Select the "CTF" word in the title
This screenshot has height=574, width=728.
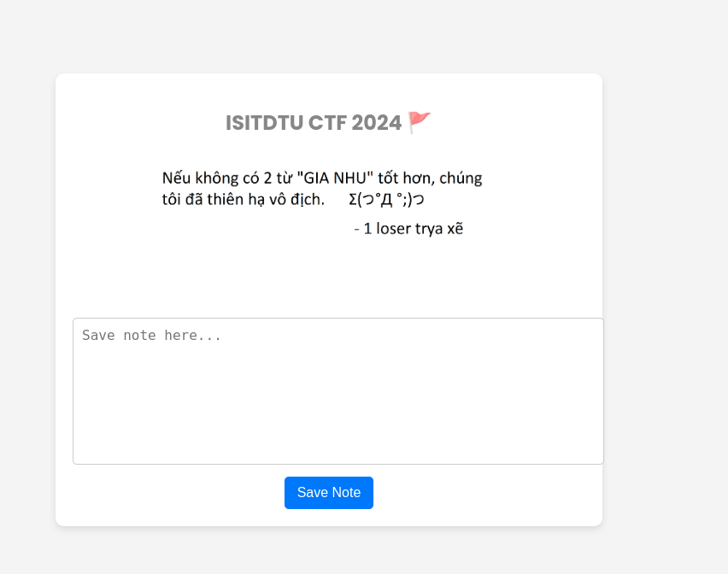coord(327,123)
